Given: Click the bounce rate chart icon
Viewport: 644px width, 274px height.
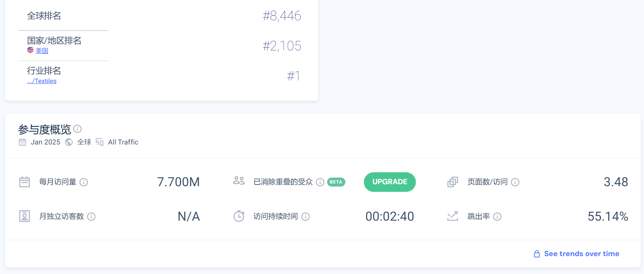Looking at the screenshot, I should [453, 216].
